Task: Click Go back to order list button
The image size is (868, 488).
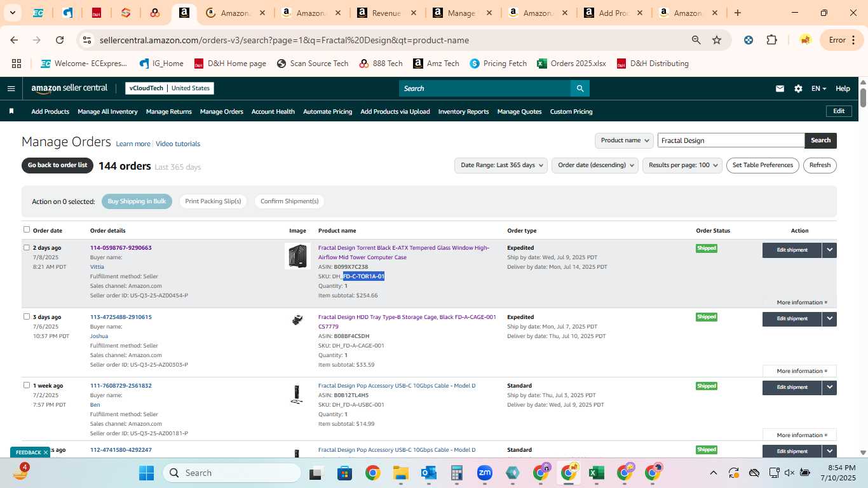Action: 57,165
